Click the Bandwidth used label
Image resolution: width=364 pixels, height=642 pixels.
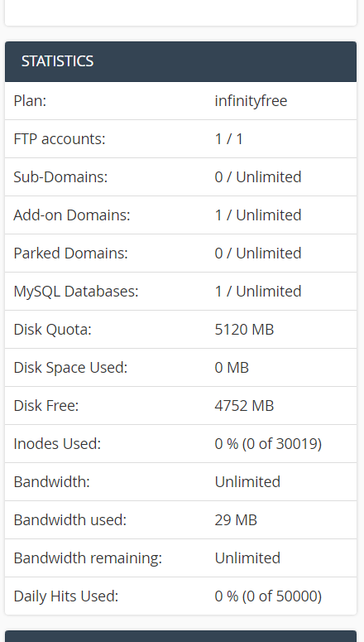point(70,519)
